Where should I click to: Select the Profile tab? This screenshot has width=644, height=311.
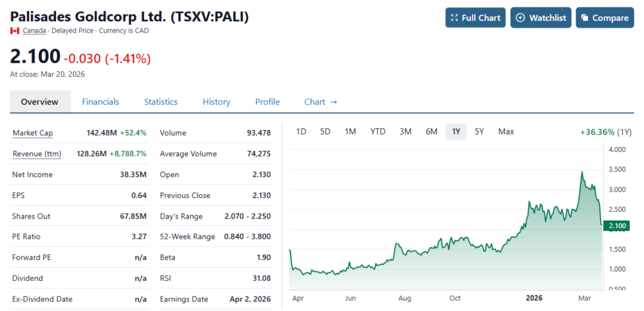click(x=267, y=102)
